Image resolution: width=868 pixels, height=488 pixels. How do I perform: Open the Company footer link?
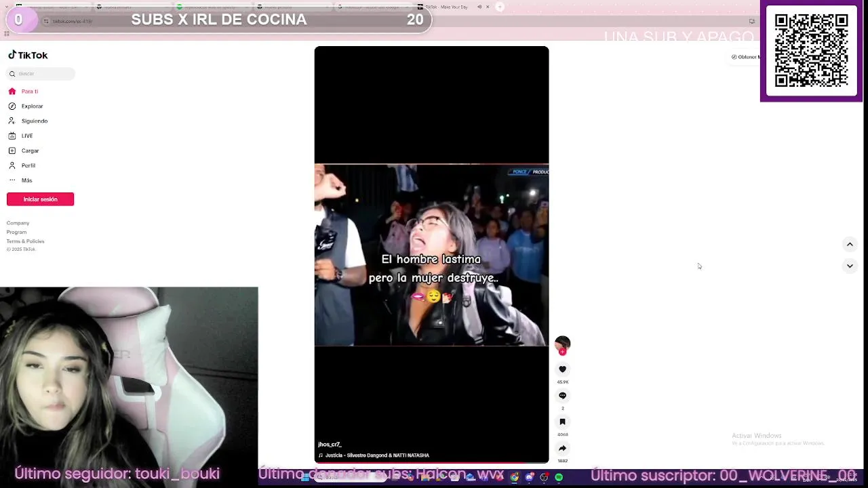(18, 223)
